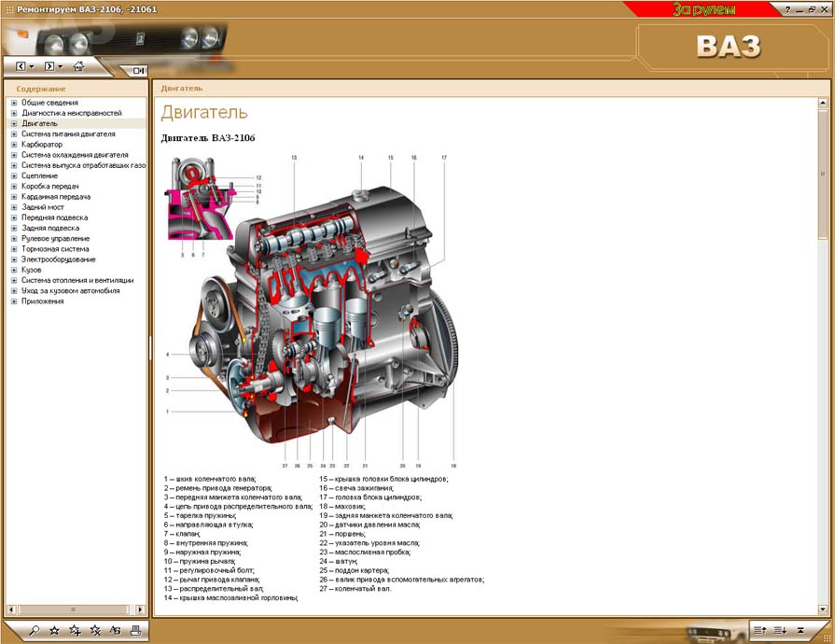Select Система охлаждения двигателя entry
The height and width of the screenshot is (644, 835).
tap(75, 155)
